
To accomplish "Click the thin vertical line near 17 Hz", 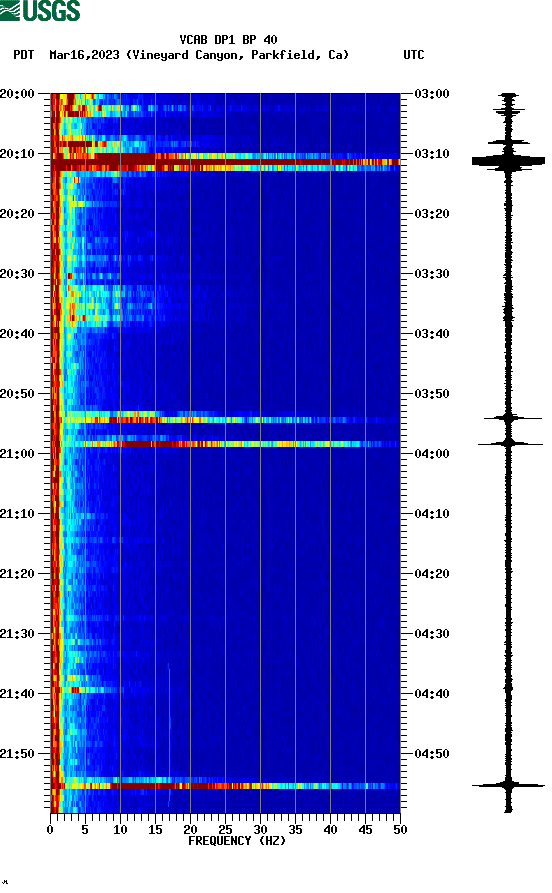I will tap(169, 735).
